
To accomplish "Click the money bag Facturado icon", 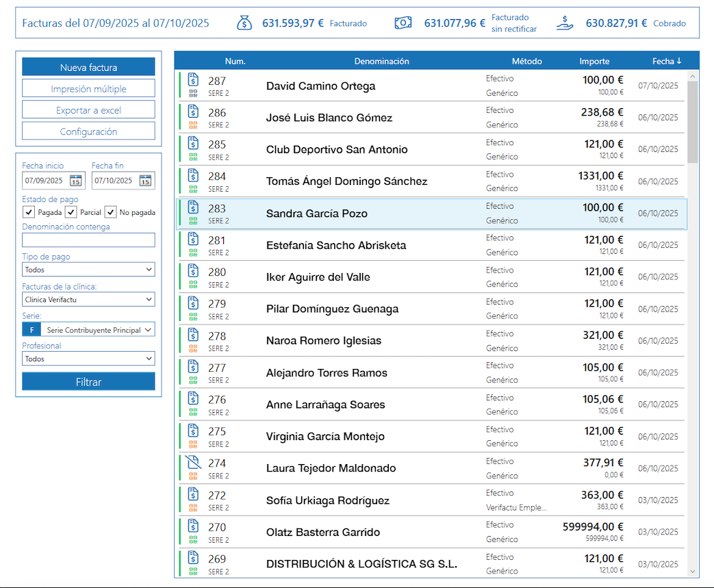I will coord(244,23).
